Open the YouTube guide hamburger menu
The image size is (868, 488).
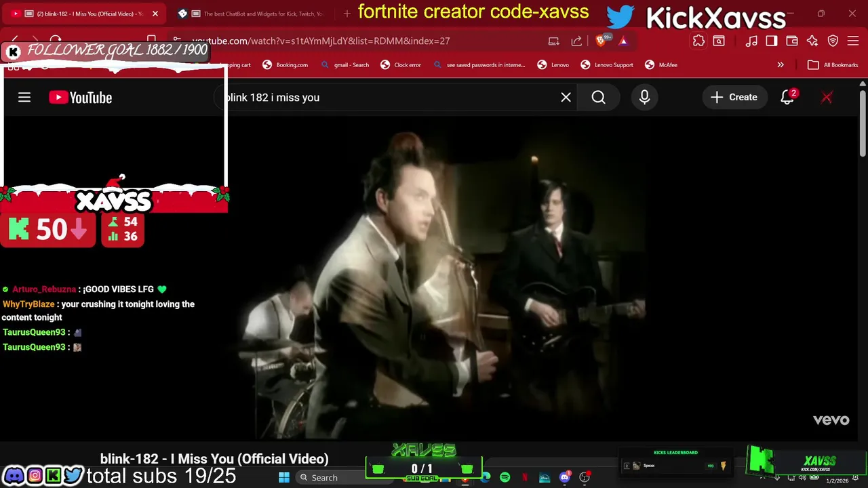click(24, 98)
